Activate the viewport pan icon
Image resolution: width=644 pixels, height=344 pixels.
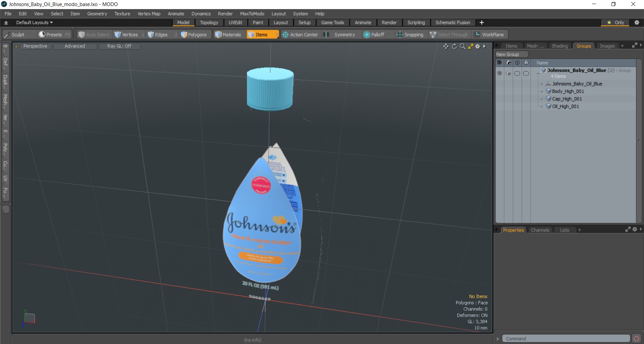446,46
